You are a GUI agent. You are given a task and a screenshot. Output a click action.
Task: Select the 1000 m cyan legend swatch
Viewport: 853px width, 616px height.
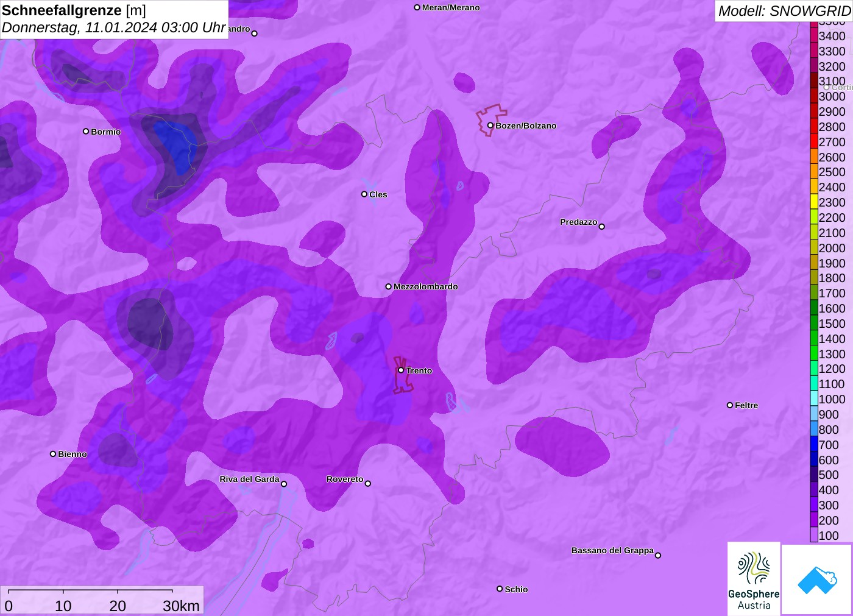[814, 398]
